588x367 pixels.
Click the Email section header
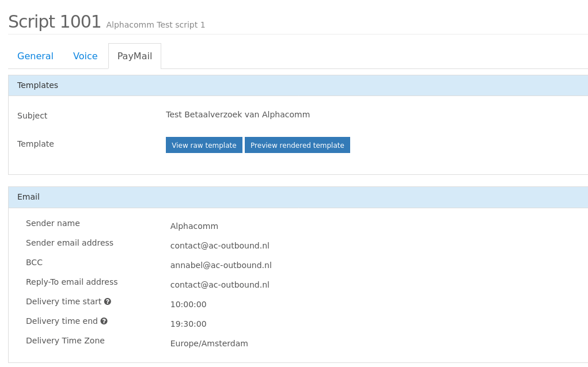(28, 197)
